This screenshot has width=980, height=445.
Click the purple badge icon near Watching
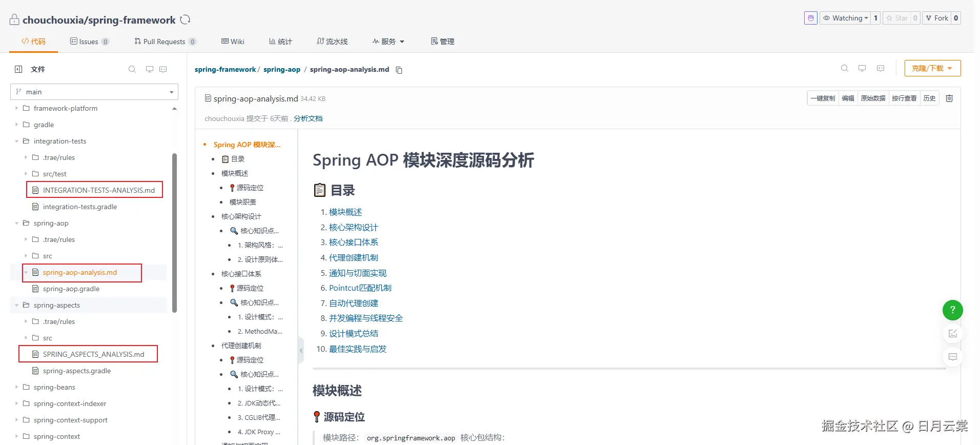pyautogui.click(x=810, y=18)
